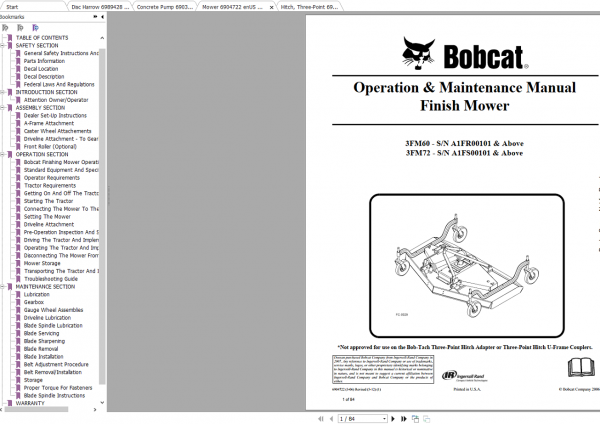Click bookmarks panel scroll up arrow
This screenshot has width=600, height=424.
tap(102, 38)
